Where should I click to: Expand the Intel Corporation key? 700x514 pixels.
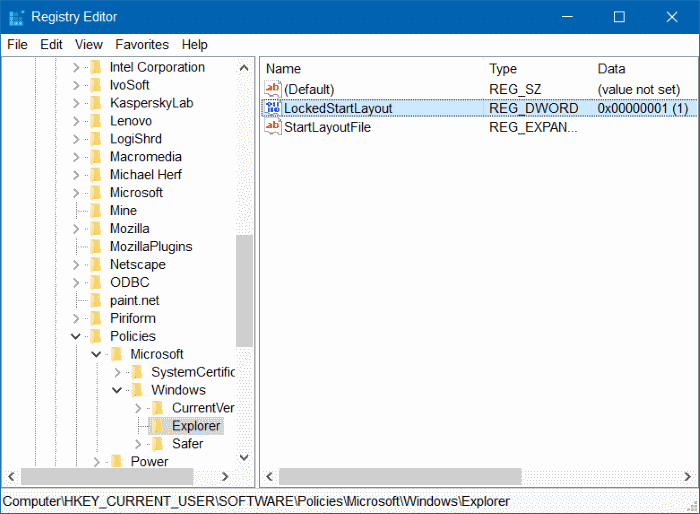(x=76, y=67)
